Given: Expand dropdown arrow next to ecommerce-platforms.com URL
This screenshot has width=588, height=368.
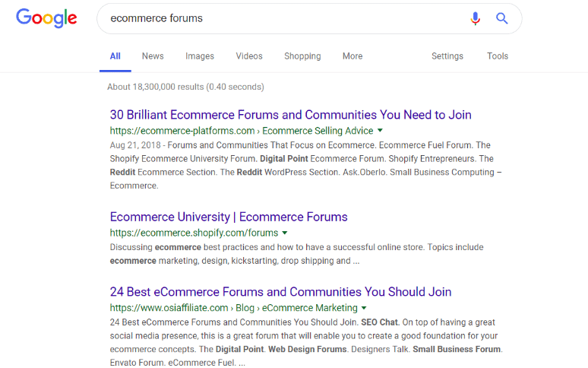Looking at the screenshot, I should tap(380, 131).
